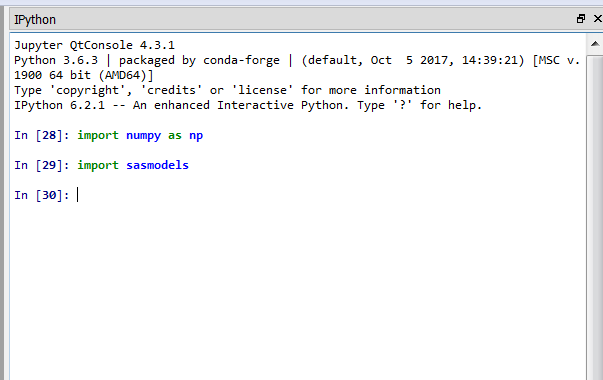Viewport: 603px width, 380px height.
Task: Click the "Type 'copyright', 'credits'" line
Action: tap(227, 90)
